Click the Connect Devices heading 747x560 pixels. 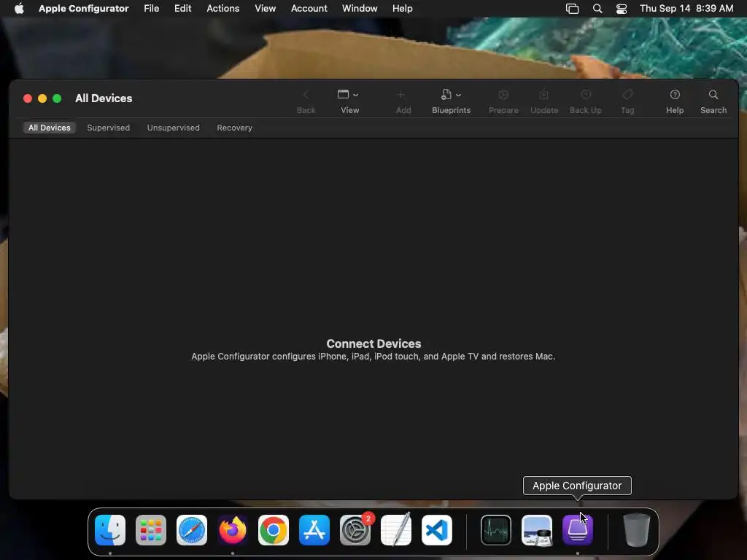point(373,343)
